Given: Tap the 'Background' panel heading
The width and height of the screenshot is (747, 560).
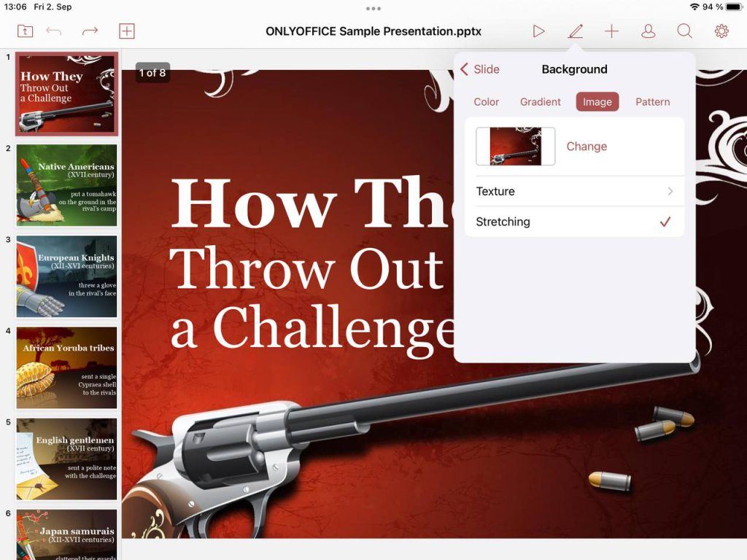Looking at the screenshot, I should coord(575,69).
